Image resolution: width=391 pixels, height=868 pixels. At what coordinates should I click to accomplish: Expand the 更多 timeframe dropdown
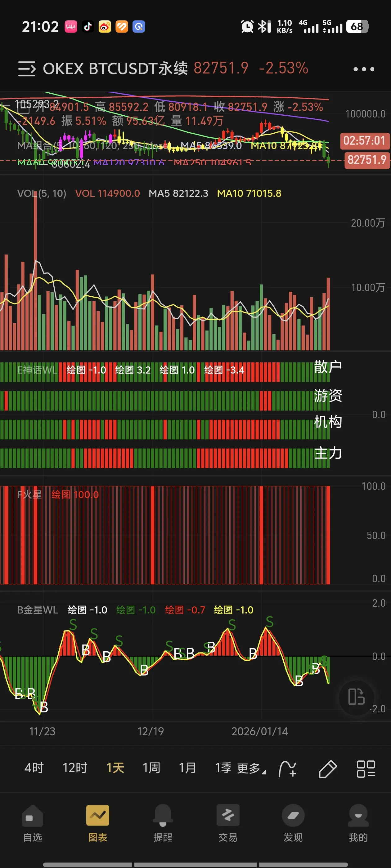(251, 768)
